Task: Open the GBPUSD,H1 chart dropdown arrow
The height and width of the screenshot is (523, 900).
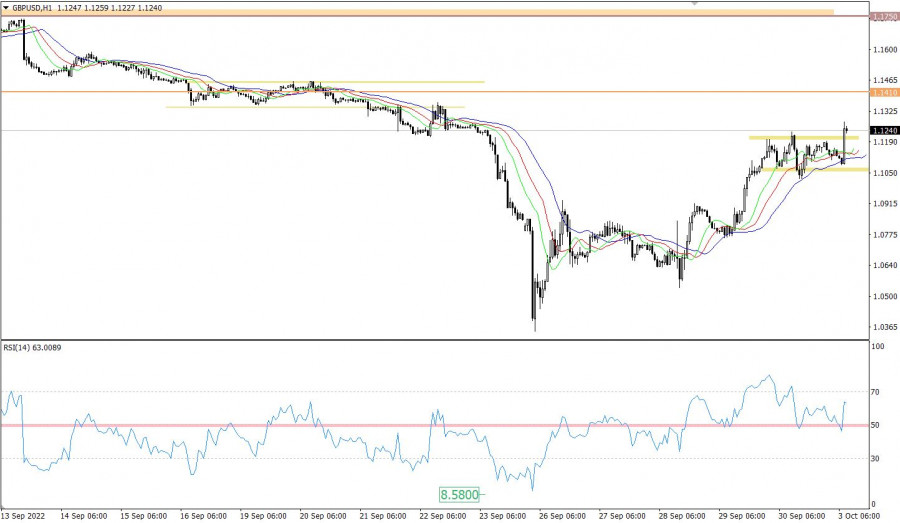Action: [x=6, y=7]
